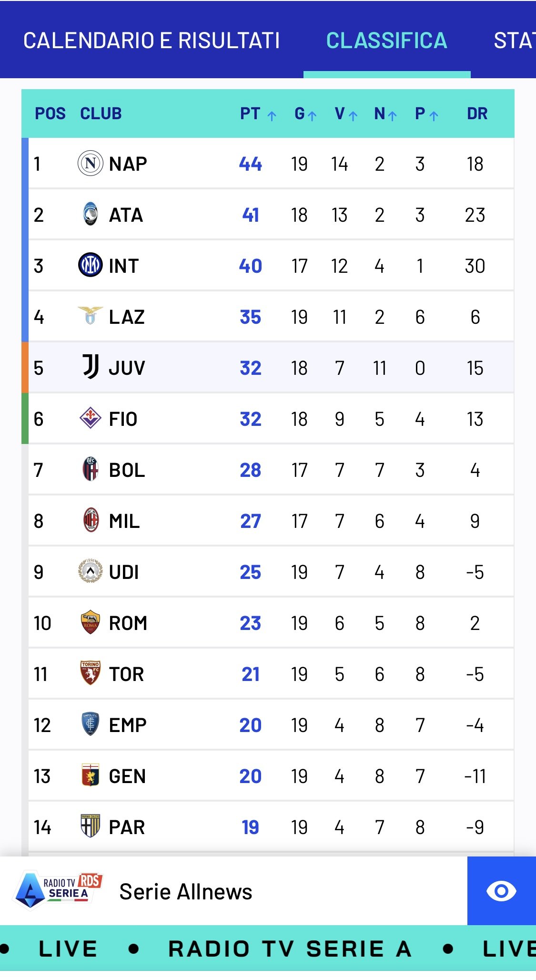The height and width of the screenshot is (980, 536).
Task: Sort table by V wins arrow
Action: click(353, 115)
